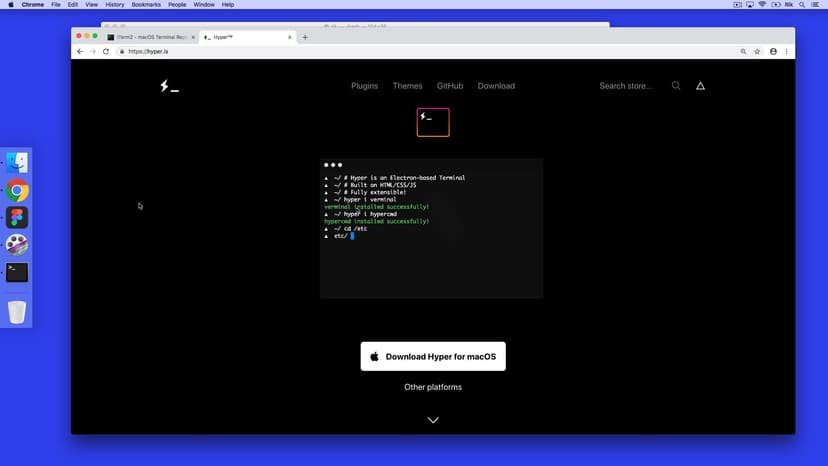Screen dimensions: 828x466
Task: Open a new tab with plus button
Action: click(x=305, y=37)
